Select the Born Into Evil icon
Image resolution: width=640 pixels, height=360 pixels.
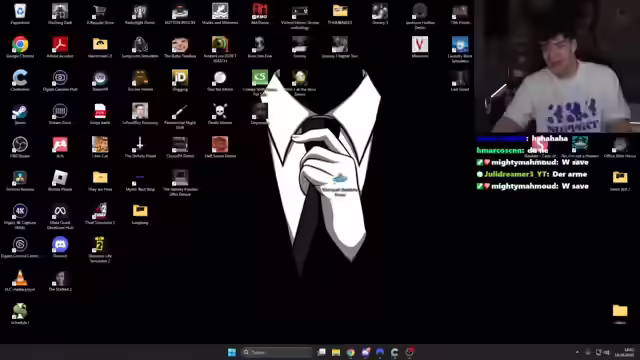pos(260,44)
